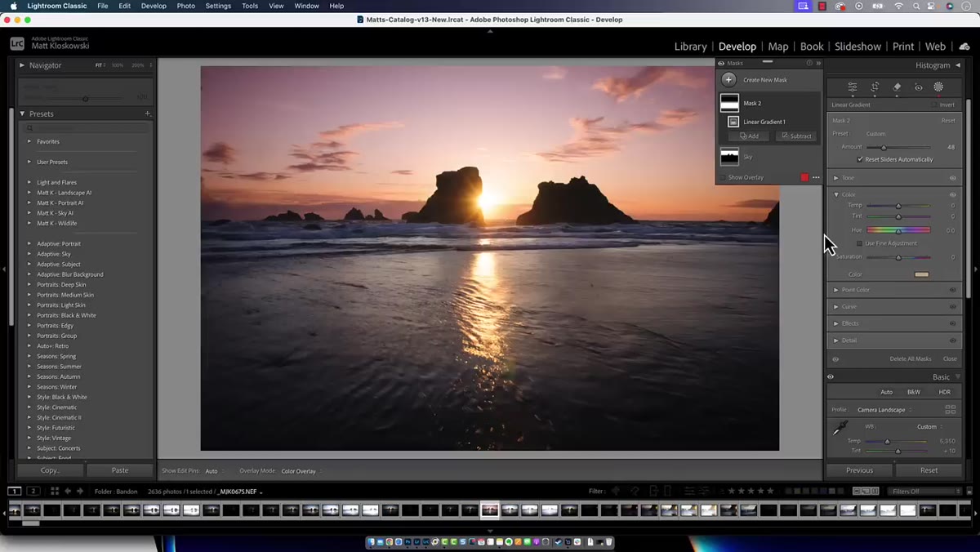Image resolution: width=980 pixels, height=552 pixels.
Task: Pick the White Balance eyedropper tool
Action: coord(840,428)
